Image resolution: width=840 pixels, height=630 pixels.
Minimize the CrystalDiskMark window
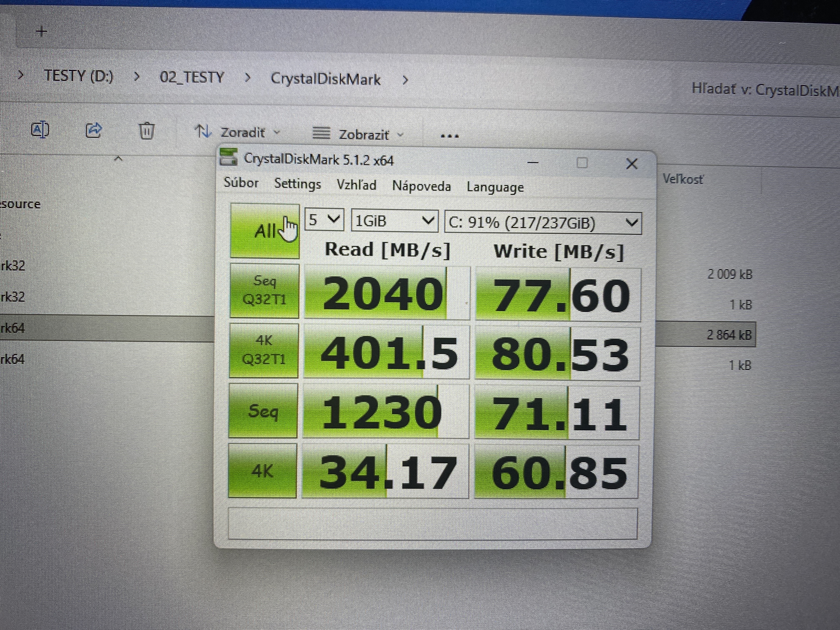[533, 162]
